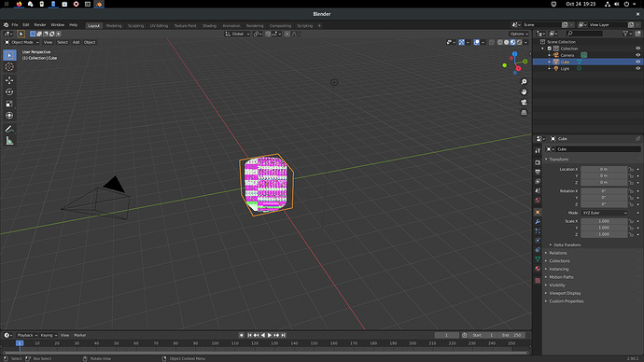The height and width of the screenshot is (362, 644).
Task: Expand the Delta Transform panel
Action: point(567,245)
